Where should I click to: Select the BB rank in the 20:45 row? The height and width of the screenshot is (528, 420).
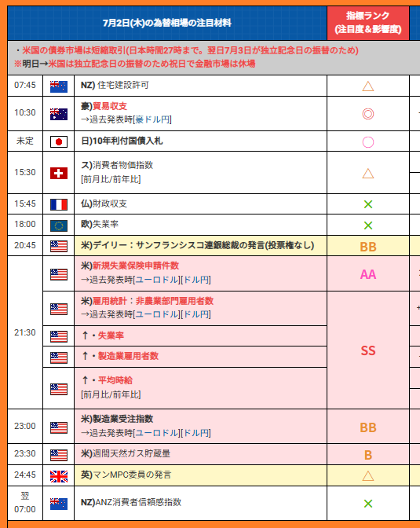368,247
